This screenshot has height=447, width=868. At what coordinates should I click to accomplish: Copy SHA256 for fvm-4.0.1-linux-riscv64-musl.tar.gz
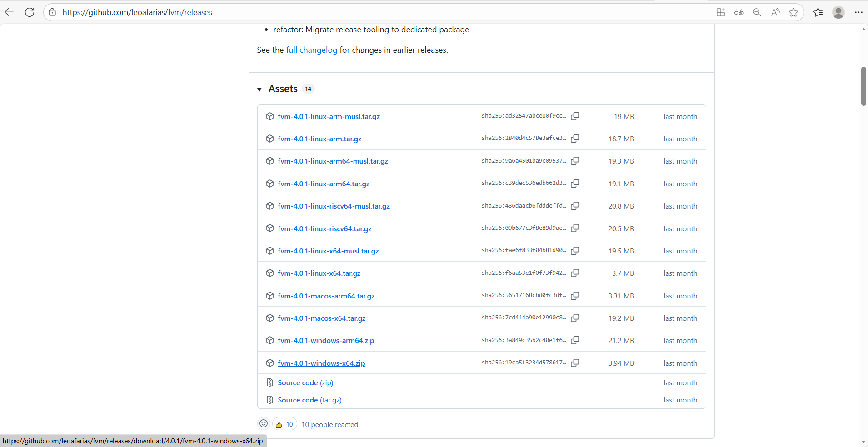click(575, 206)
